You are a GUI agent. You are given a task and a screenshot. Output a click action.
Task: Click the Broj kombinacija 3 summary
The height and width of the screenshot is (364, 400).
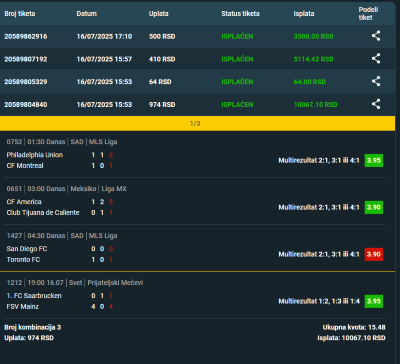[x=33, y=327]
